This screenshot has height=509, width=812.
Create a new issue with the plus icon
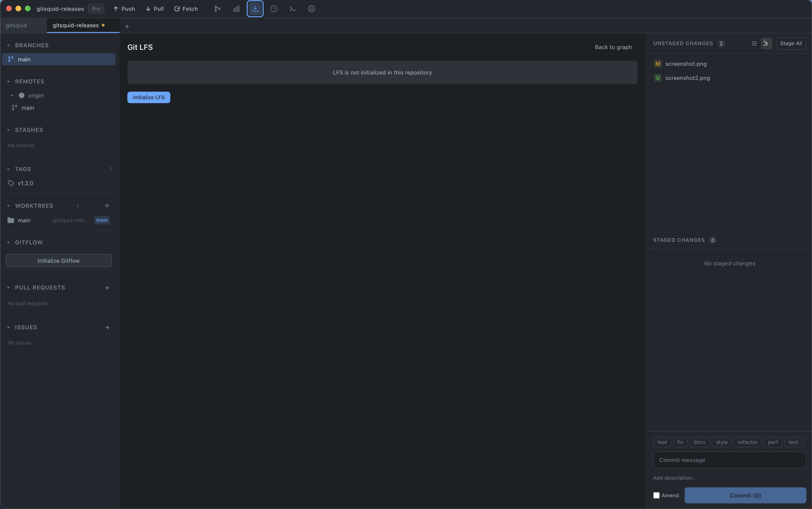pyautogui.click(x=107, y=327)
